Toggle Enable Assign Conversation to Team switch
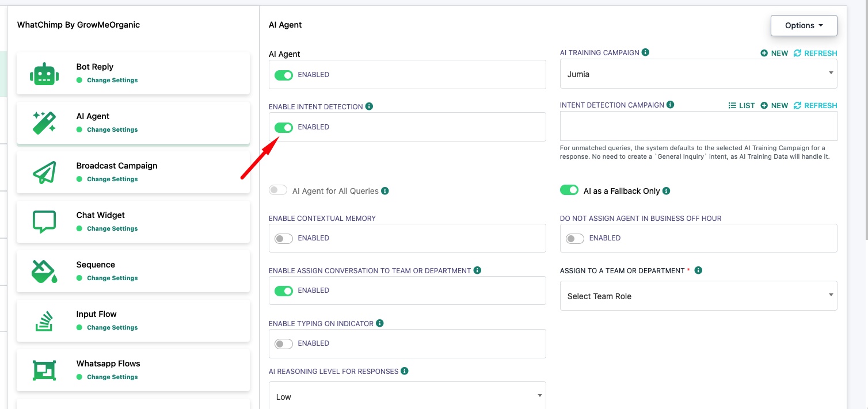868x409 pixels. click(284, 290)
